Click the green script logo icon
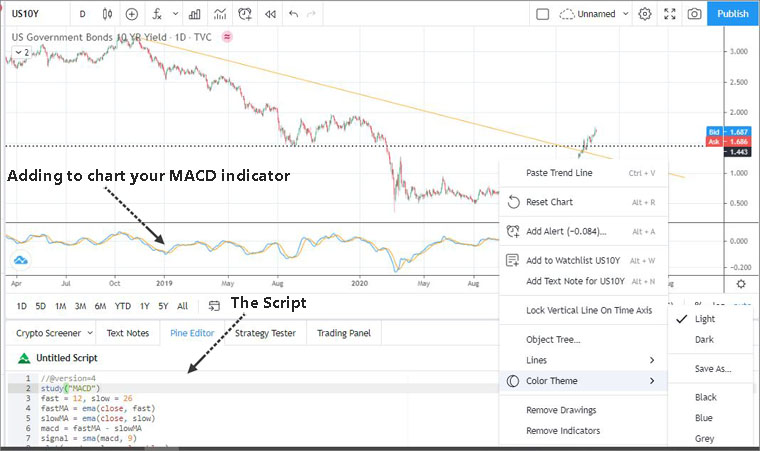The image size is (760, 451). click(24, 358)
